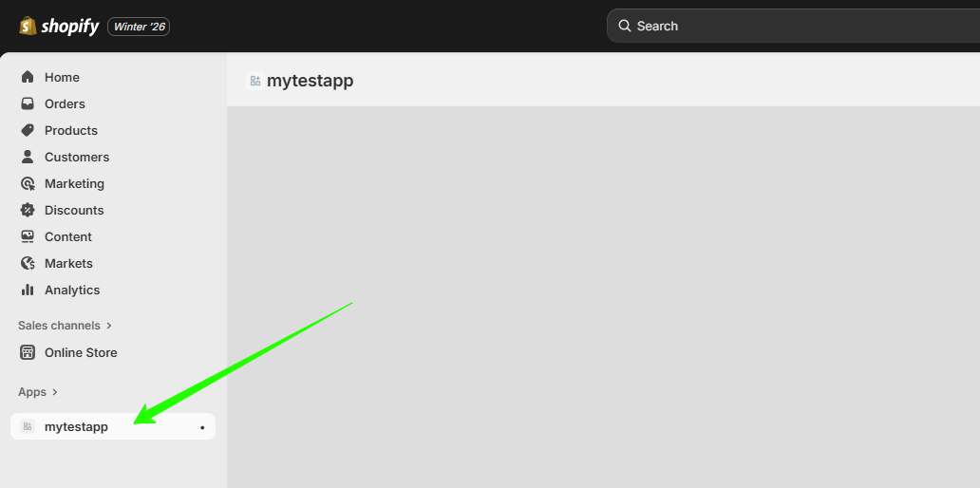Click the shopify wordmark text
Screen dimensions: 980x488
tap(70, 27)
